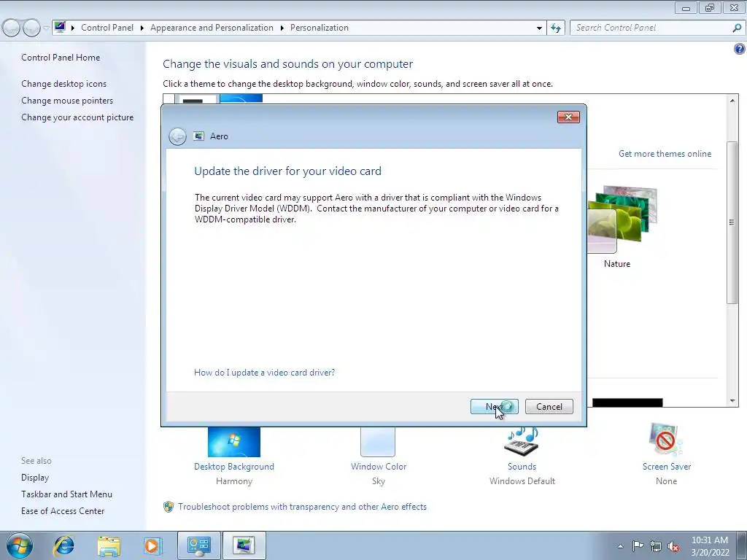Switch to Control Panel taskbar button

coord(198,545)
